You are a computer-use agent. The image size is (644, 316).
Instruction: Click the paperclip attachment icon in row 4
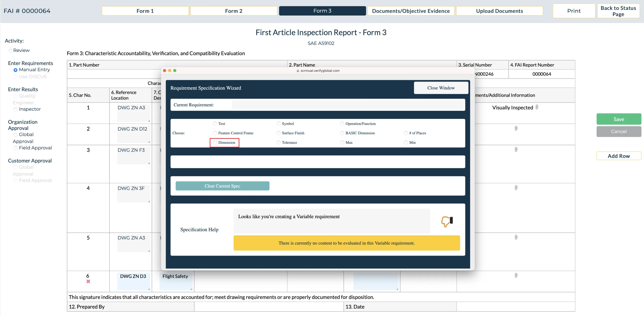tap(516, 188)
